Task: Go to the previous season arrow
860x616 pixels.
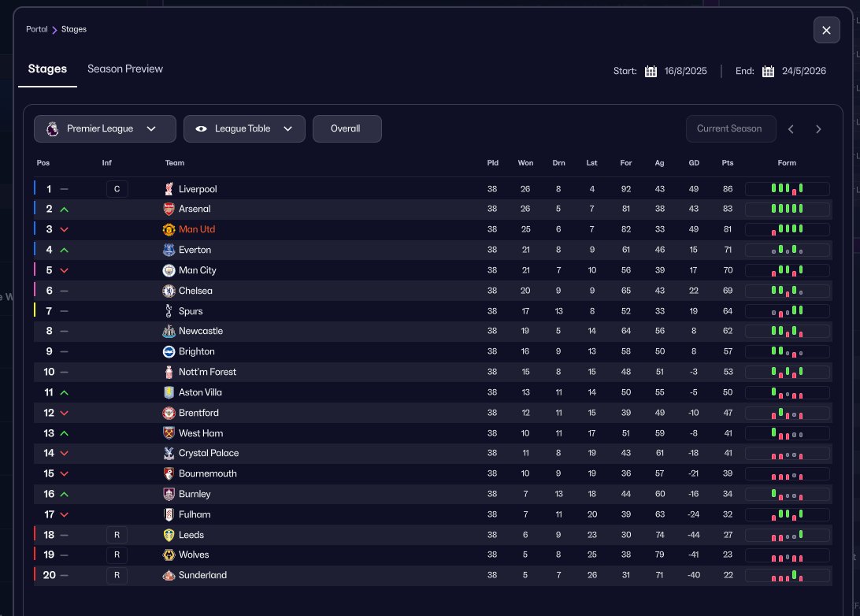Action: tap(791, 129)
